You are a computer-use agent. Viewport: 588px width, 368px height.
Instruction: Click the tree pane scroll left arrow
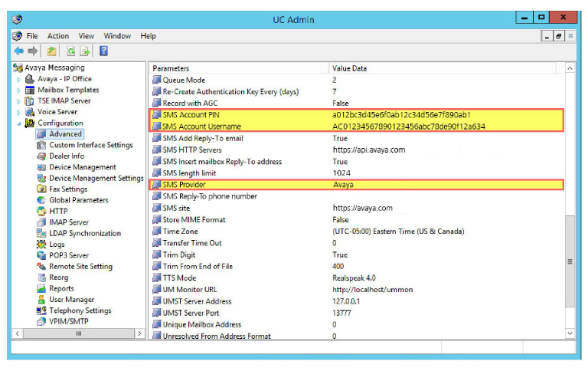point(18,333)
